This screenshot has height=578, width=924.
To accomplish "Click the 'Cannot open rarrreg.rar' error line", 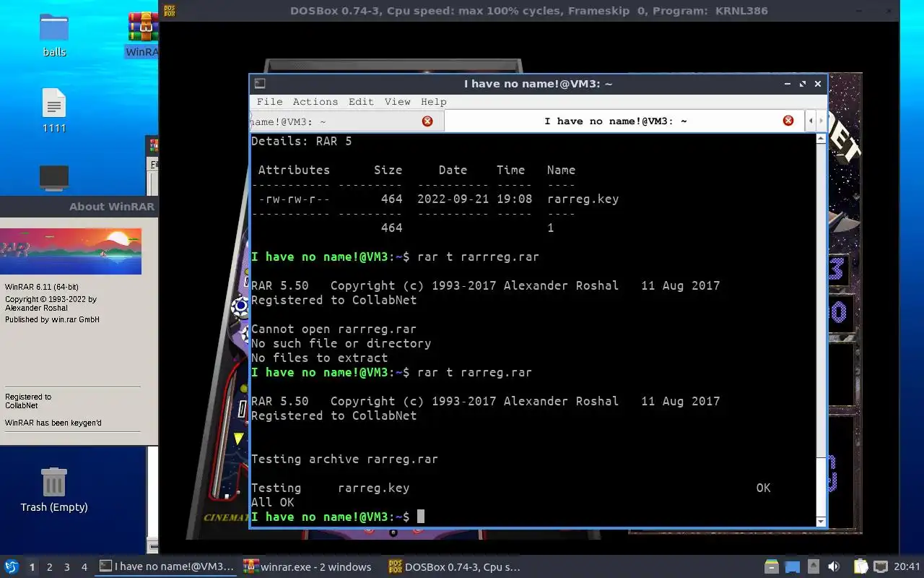I will 334,329.
